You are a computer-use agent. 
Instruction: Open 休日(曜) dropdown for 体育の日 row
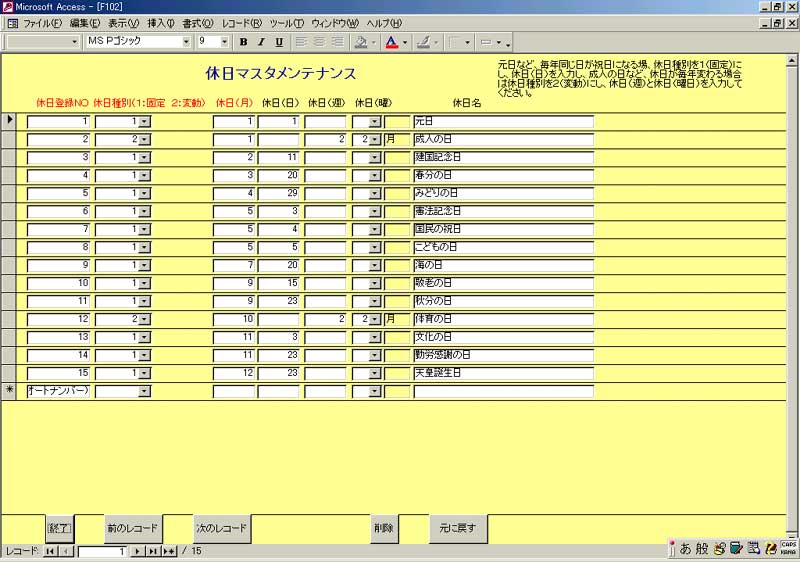tap(375, 320)
